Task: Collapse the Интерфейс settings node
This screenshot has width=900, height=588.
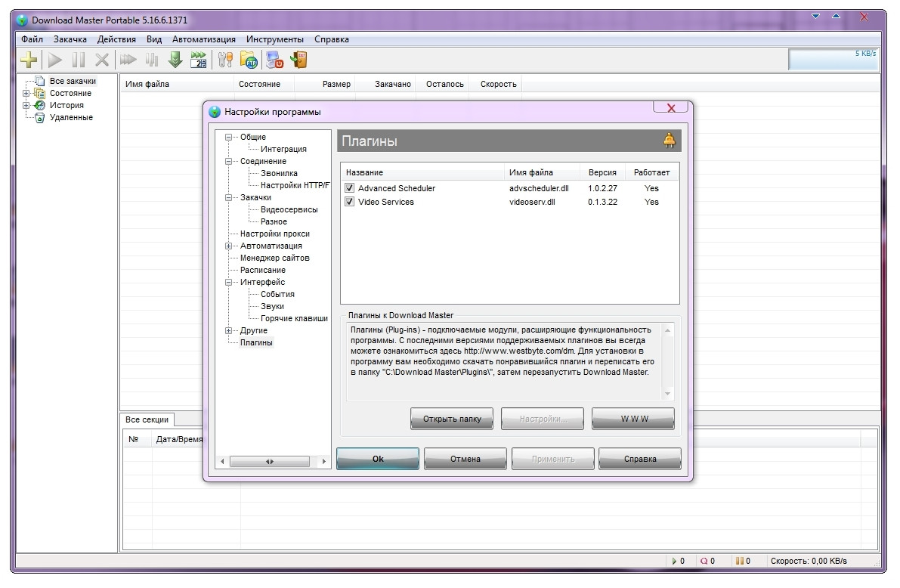Action: 228,282
